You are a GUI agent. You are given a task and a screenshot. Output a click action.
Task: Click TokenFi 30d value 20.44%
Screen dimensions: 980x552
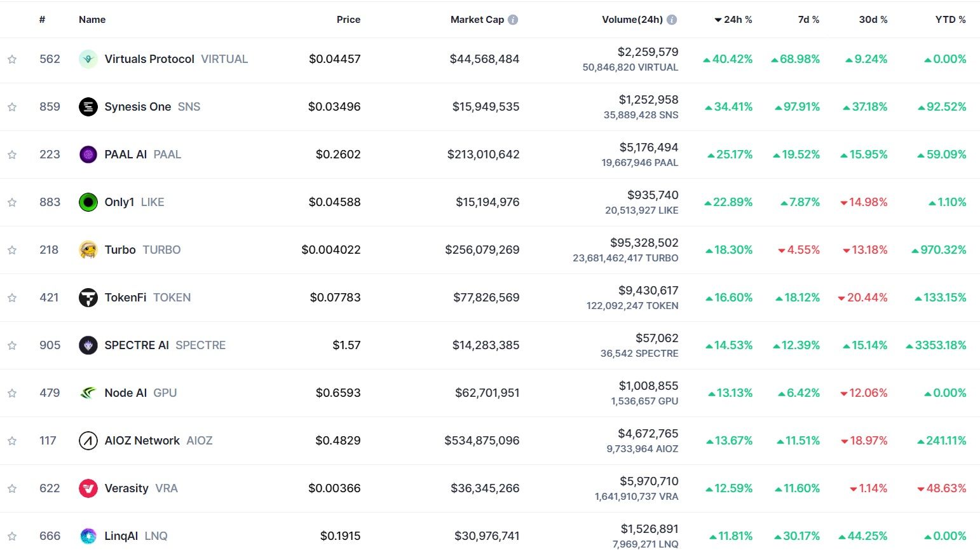click(x=862, y=298)
